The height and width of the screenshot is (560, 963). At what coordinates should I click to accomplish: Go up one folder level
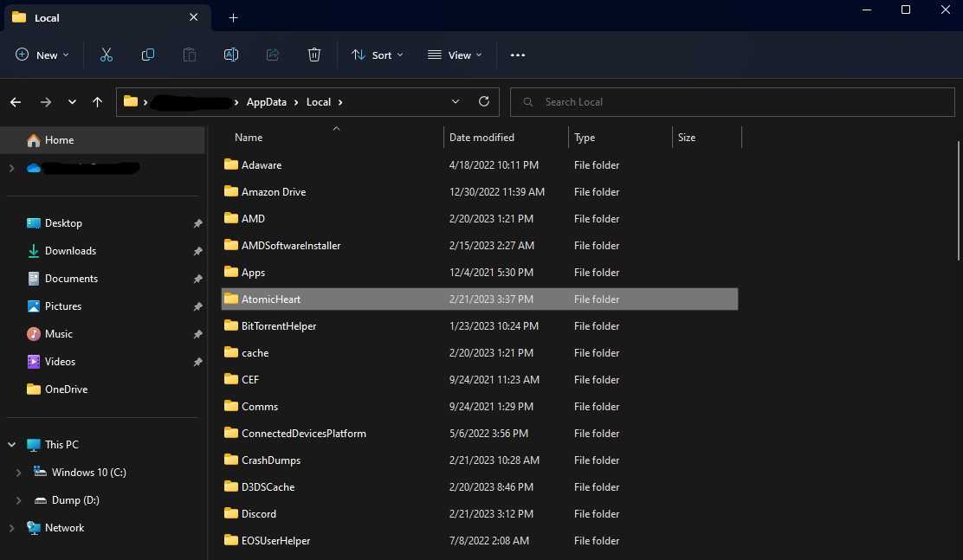click(97, 102)
